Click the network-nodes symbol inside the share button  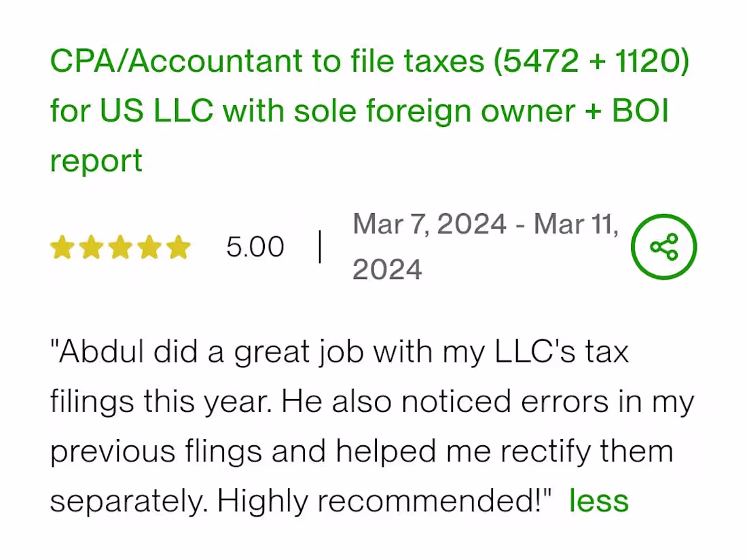(x=663, y=246)
